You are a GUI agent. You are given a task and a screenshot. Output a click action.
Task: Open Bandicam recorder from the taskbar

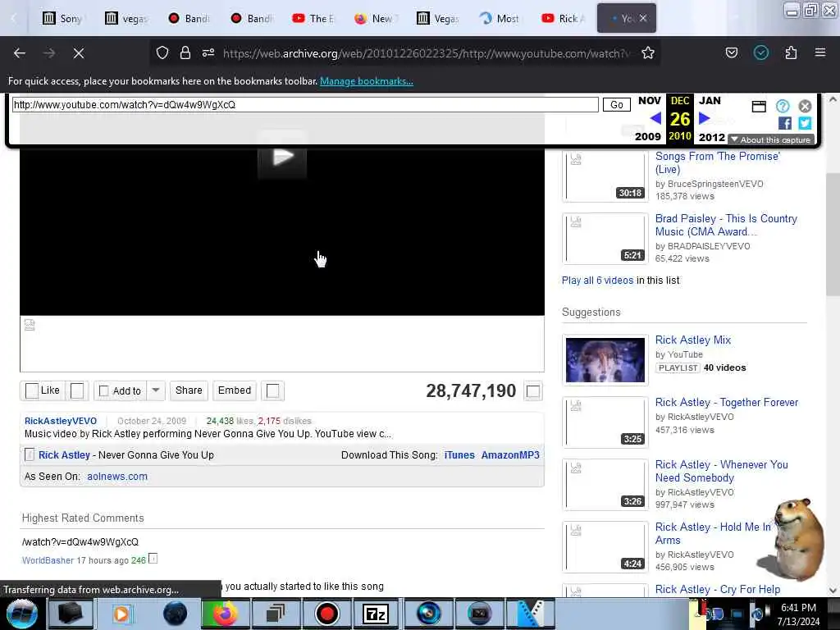(x=326, y=614)
